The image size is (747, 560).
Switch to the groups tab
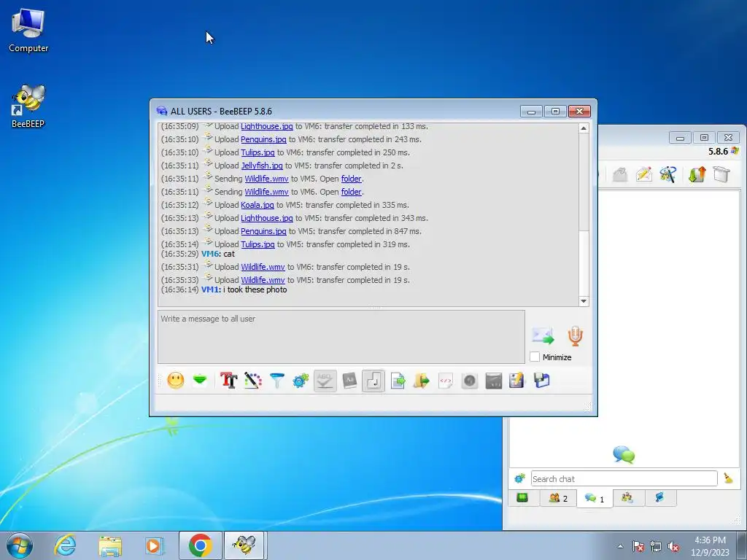627,498
